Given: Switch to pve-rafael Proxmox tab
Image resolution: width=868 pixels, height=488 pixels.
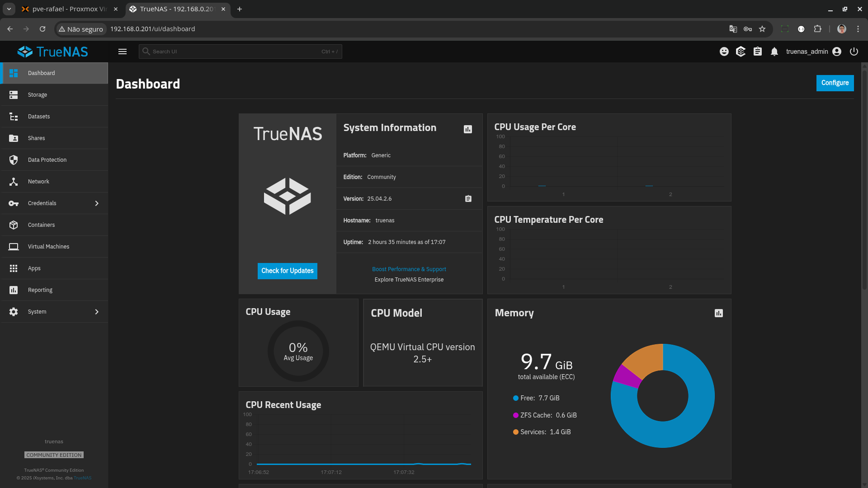Looking at the screenshot, I should click(70, 9).
